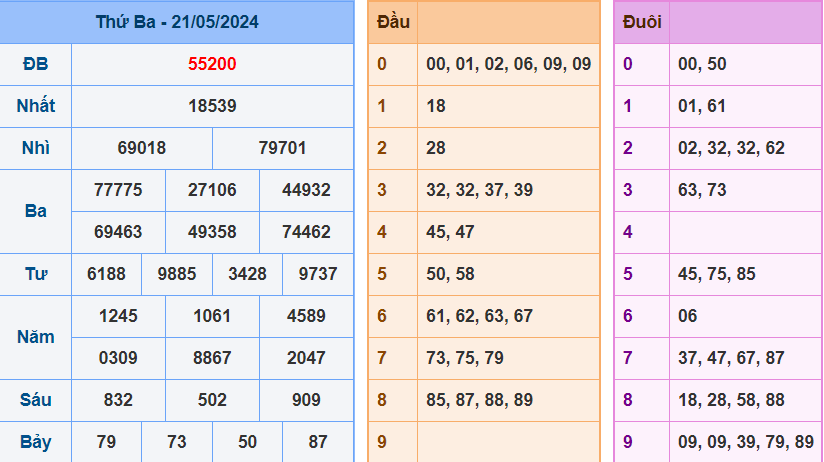Screen dimensions: 824x462
Task: Select the Bảy prize label
Action: pyautogui.click(x=36, y=443)
